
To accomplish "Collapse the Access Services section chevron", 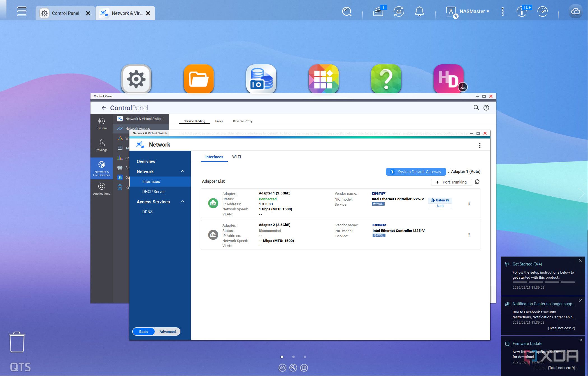I will (183, 201).
